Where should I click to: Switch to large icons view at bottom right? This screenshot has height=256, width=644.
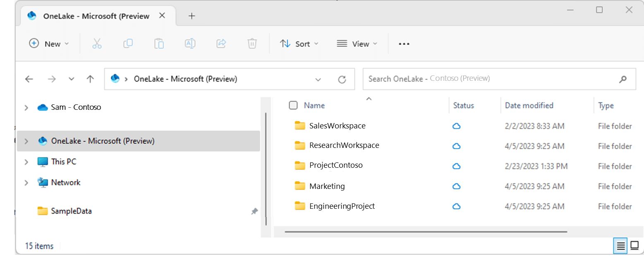[635, 246]
